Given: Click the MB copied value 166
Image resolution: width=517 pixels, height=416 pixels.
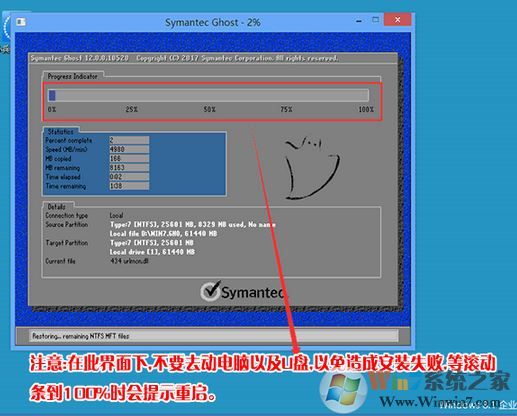Looking at the screenshot, I should click(129, 158).
